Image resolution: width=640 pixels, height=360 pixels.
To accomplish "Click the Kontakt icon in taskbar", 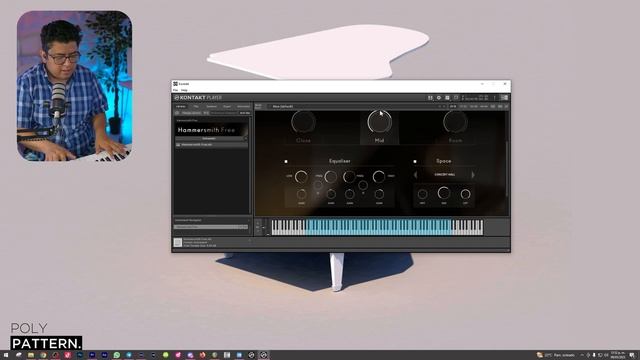I will pos(264,355).
